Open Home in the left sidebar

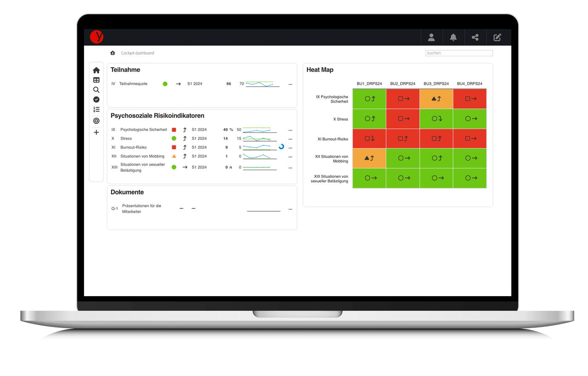coord(96,70)
